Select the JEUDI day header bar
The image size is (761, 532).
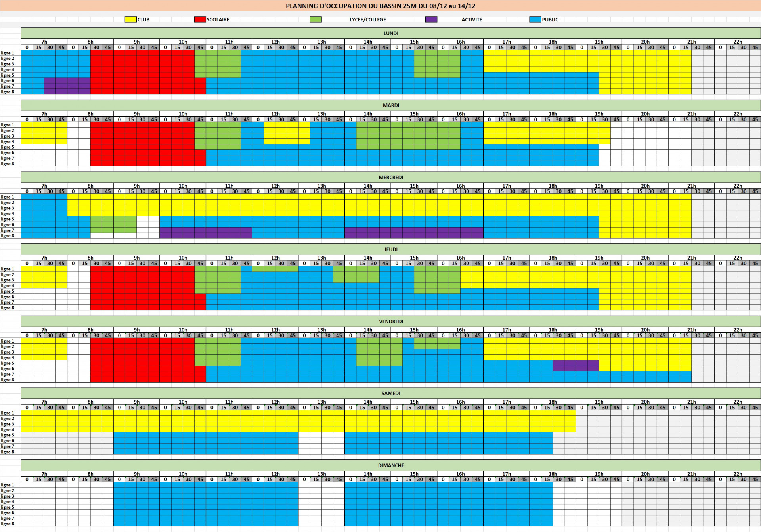(390, 249)
